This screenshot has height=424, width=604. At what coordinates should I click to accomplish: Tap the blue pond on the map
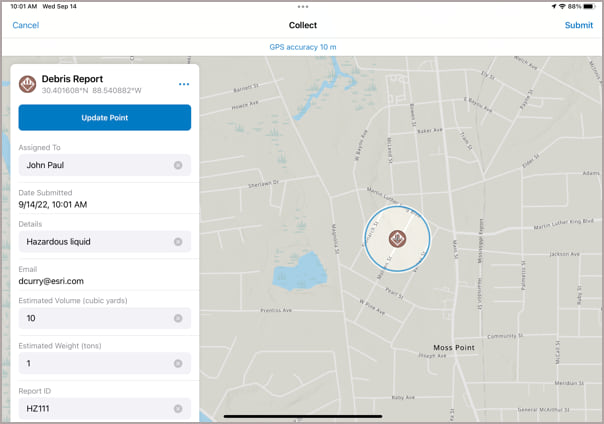[x=299, y=273]
